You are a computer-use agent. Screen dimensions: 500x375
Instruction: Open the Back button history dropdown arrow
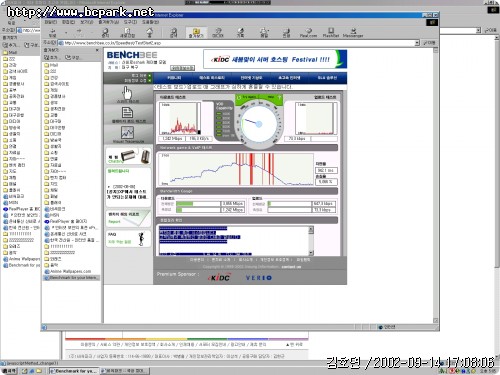tap(66, 33)
